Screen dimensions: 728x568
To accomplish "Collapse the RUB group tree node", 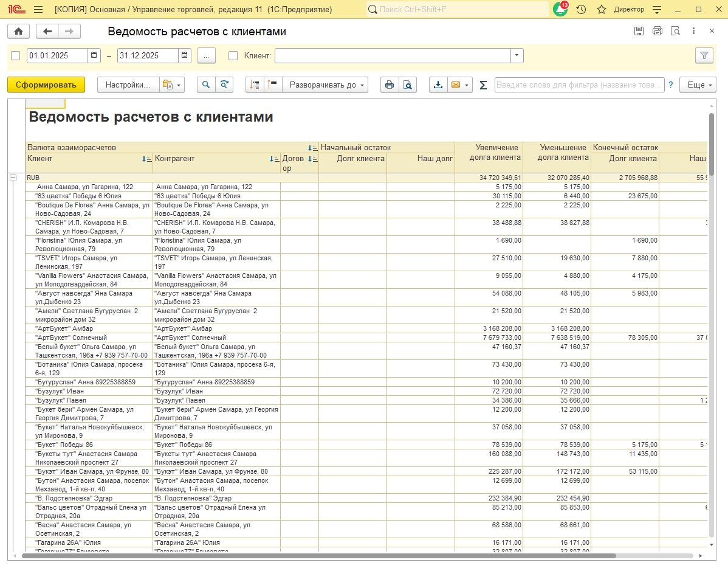I will pos(13,178).
